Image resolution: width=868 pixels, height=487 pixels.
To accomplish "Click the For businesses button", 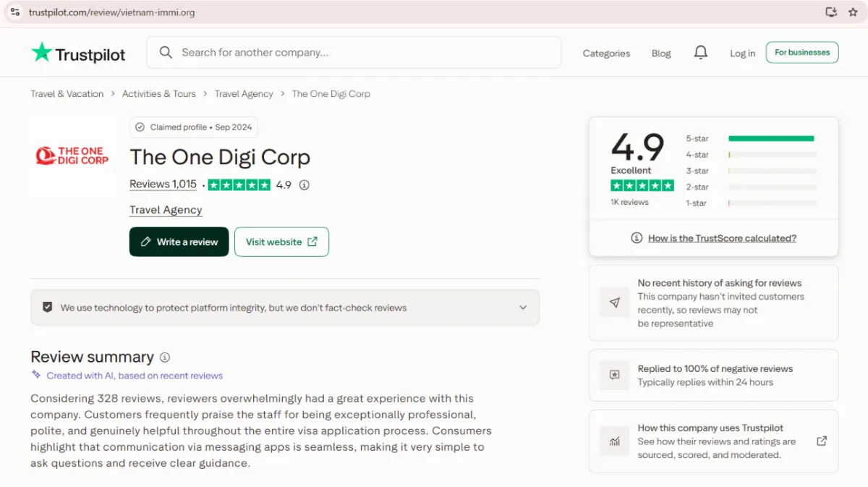I will tap(802, 52).
